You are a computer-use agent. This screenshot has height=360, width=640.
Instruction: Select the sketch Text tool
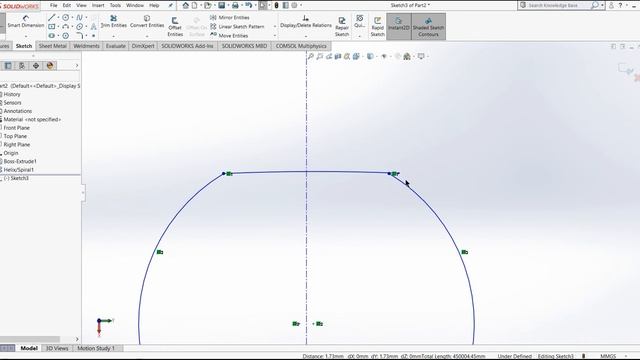93,27
